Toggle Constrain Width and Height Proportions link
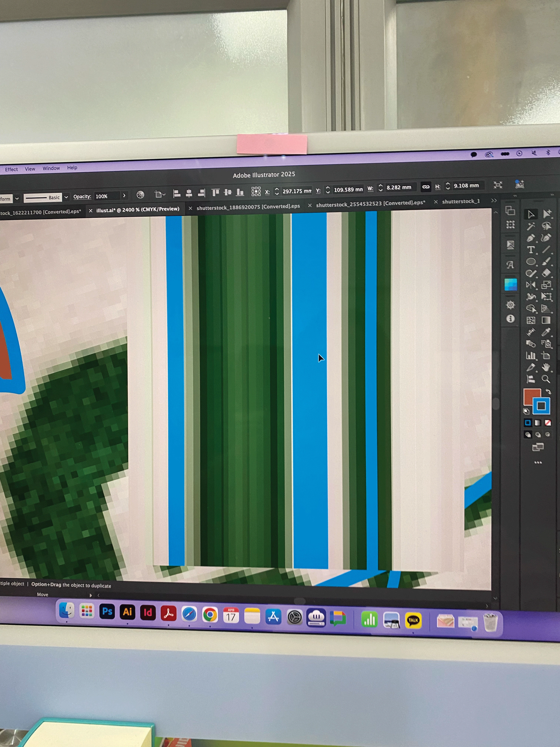This screenshot has width=560, height=747. tap(426, 186)
